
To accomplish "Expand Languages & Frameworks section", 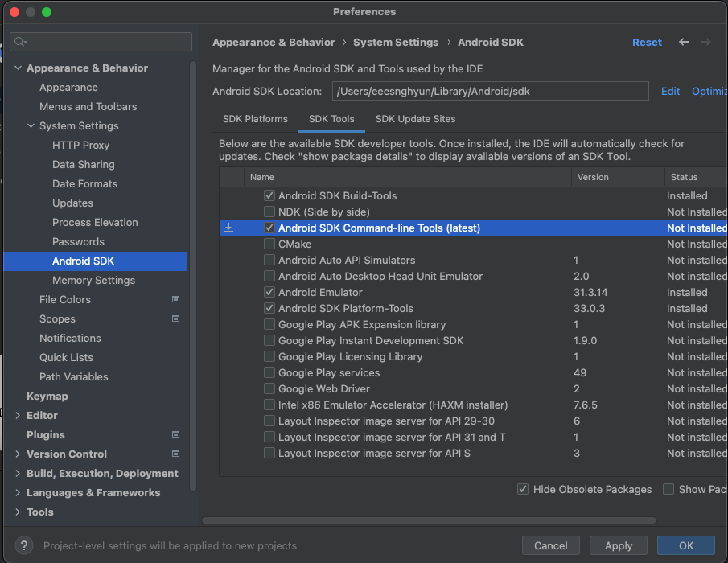I will [19, 492].
